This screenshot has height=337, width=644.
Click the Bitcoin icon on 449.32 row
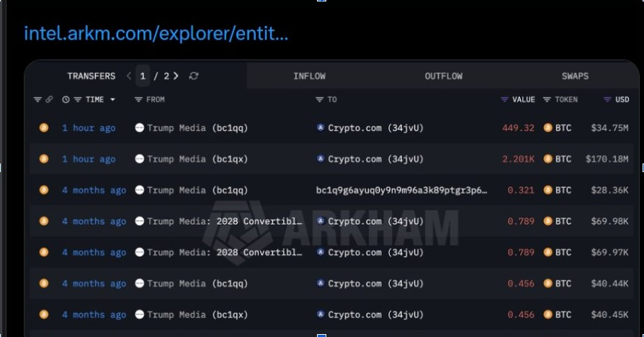click(x=43, y=127)
